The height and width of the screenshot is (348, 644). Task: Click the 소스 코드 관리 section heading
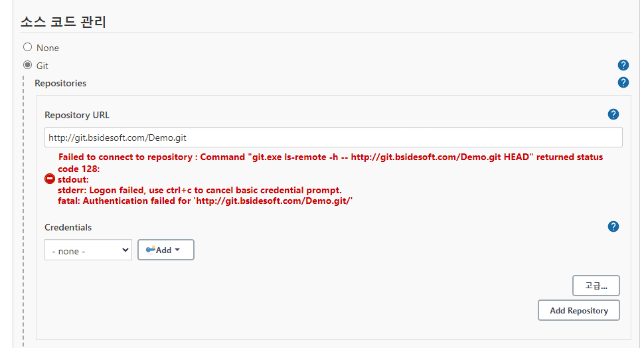[63, 21]
